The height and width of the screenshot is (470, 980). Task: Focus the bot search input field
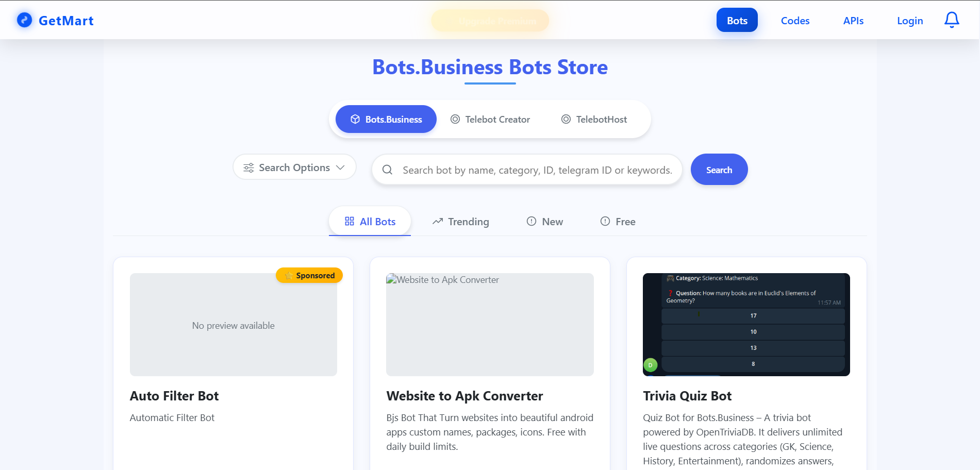(527, 170)
